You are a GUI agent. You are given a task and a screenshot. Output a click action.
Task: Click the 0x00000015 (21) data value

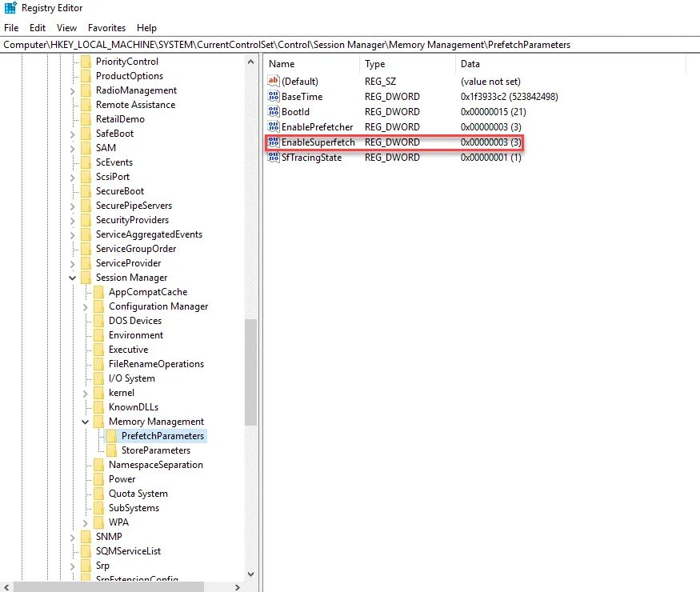click(494, 112)
